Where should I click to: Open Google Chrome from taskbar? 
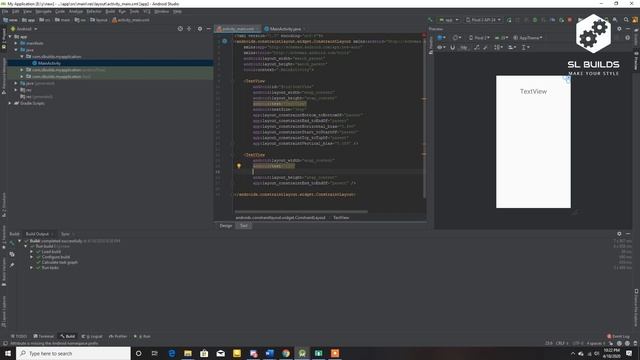[x=286, y=353]
